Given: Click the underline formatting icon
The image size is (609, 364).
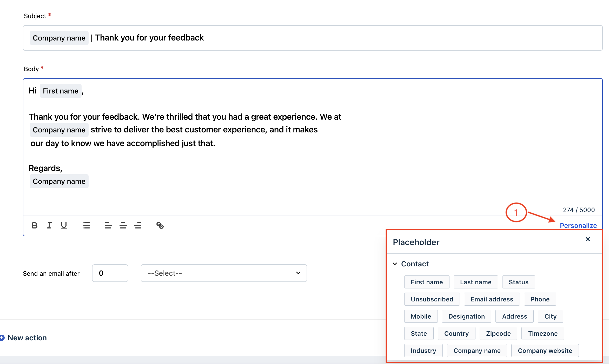Looking at the screenshot, I should click(x=64, y=225).
